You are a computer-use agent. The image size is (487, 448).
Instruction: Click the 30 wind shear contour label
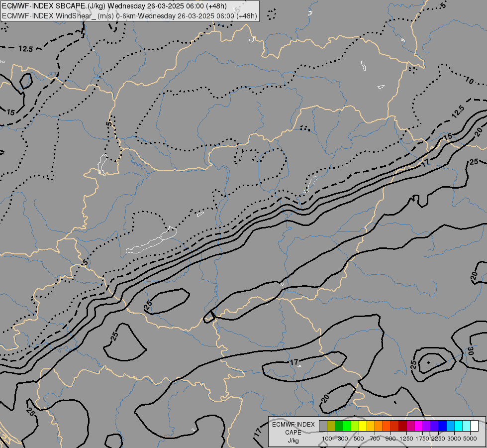click(x=471, y=351)
